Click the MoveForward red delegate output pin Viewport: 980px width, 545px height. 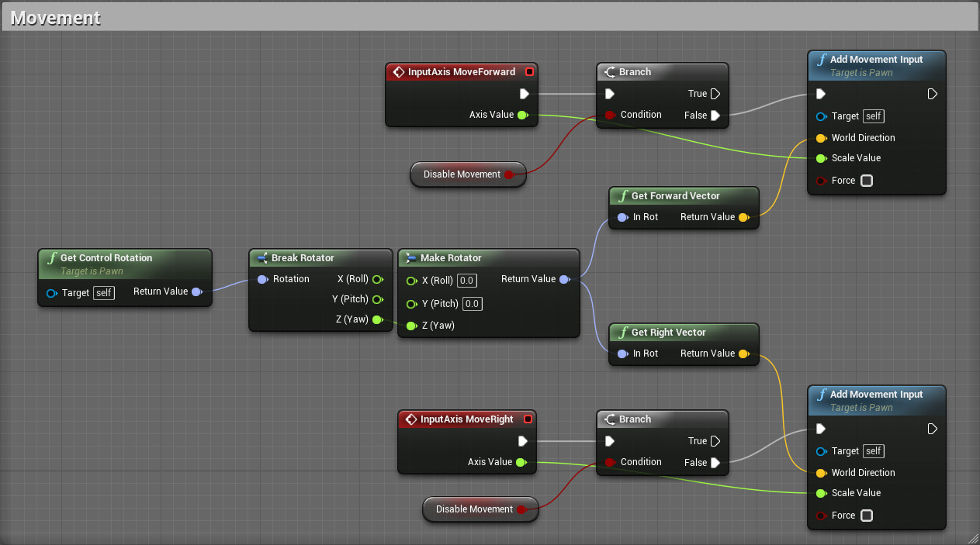pyautogui.click(x=529, y=72)
